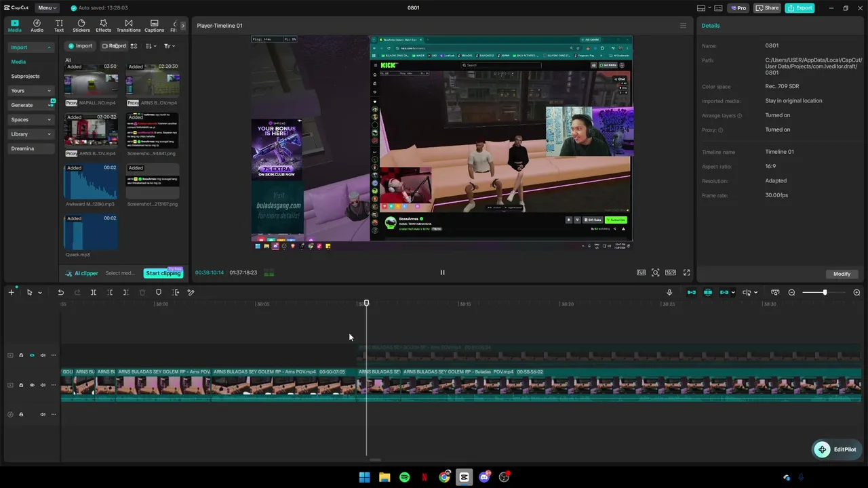
Task: Mute the main video track audio
Action: [x=43, y=385]
